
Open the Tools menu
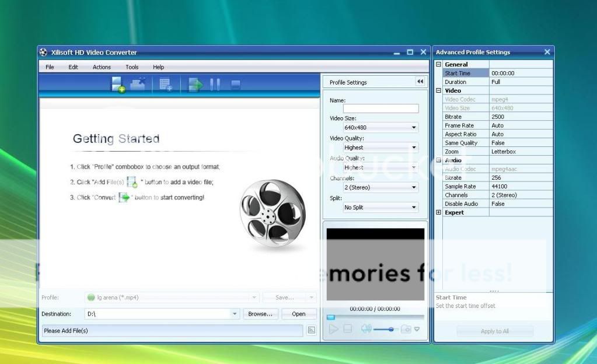pyautogui.click(x=132, y=67)
